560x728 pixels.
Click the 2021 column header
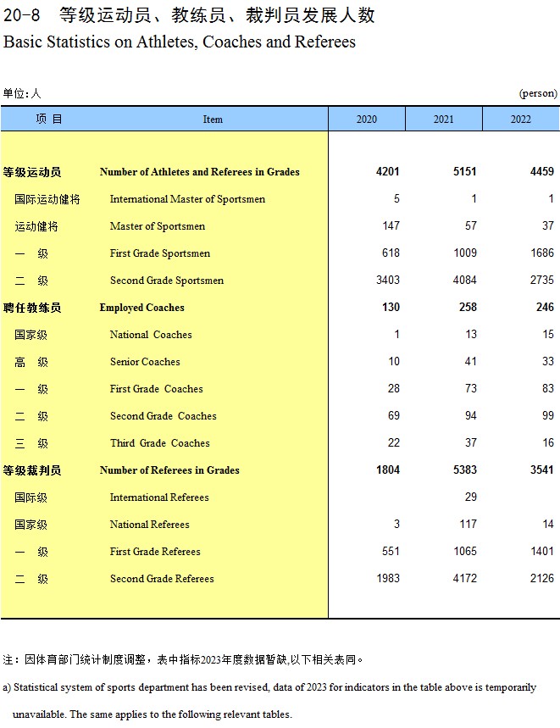click(x=444, y=119)
